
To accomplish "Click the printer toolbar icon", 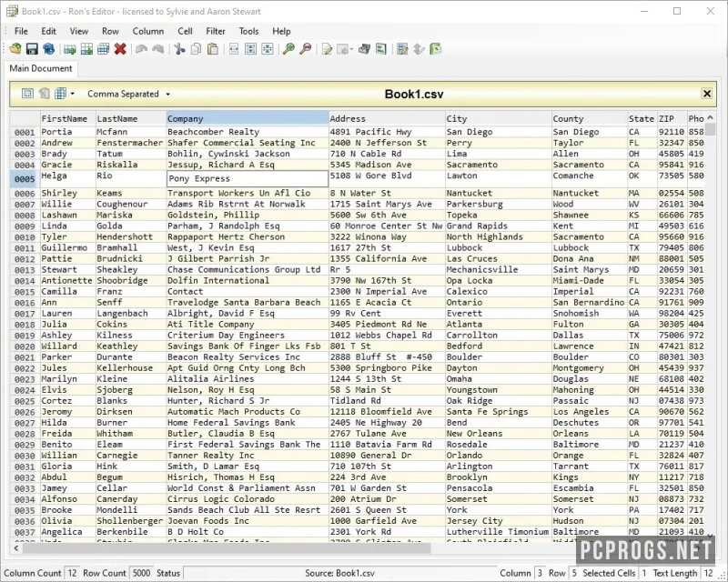I will click(x=365, y=49).
